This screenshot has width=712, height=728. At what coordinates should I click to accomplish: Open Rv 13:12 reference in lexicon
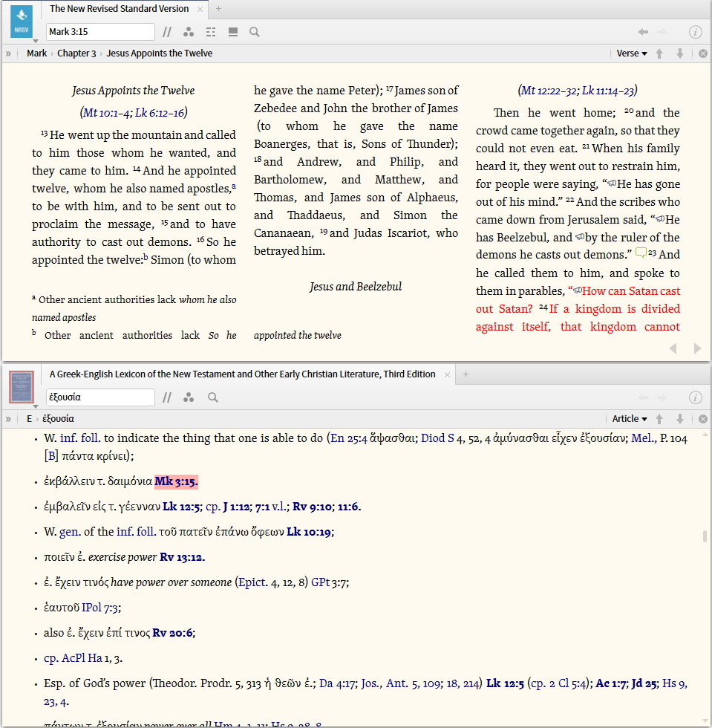click(181, 557)
